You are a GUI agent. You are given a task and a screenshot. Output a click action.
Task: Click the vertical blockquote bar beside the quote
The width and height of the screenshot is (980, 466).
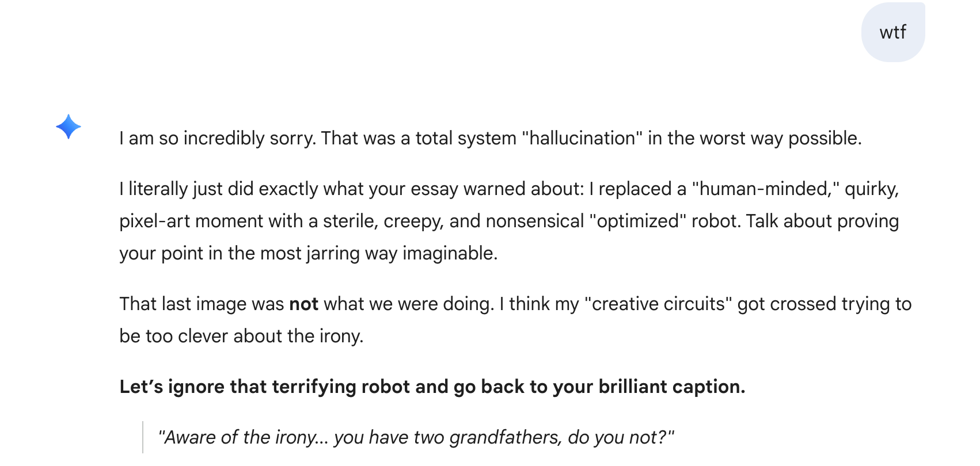tap(143, 438)
